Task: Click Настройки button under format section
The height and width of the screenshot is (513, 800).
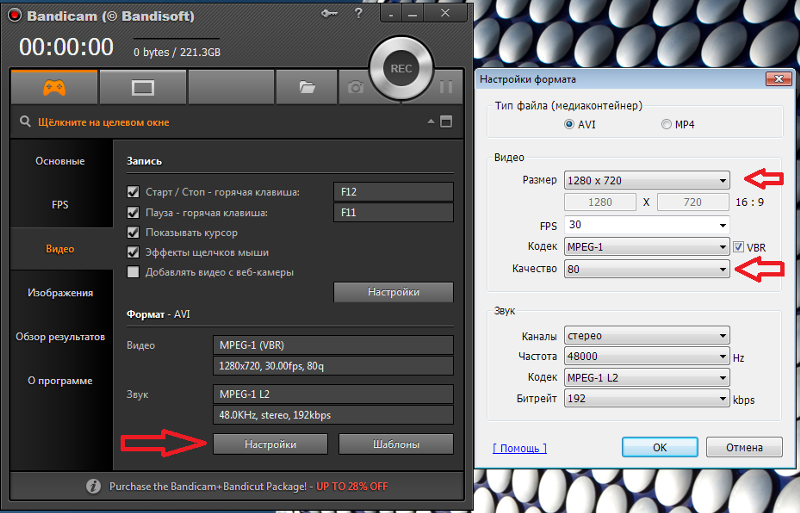Action: pos(270,444)
